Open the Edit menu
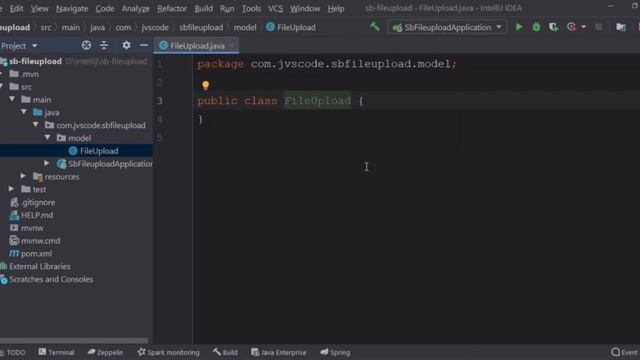The image size is (640, 360). point(16,9)
